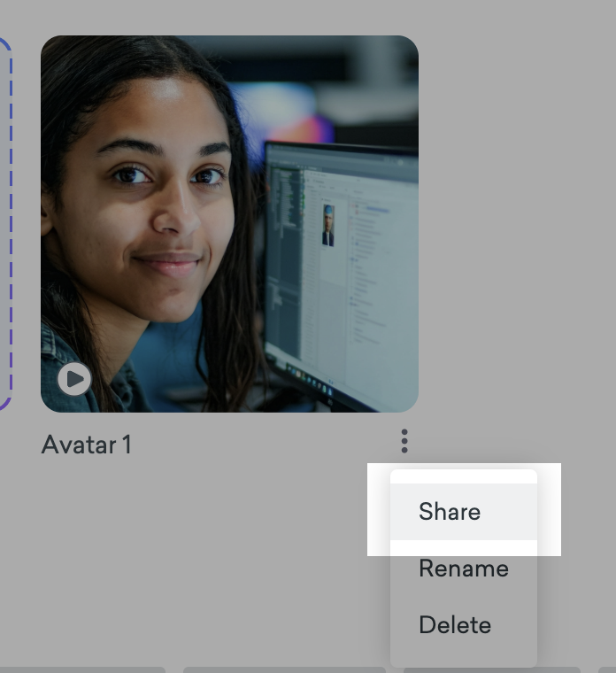Viewport: 616px width, 673px height.
Task: Collapse the menu via the vertical ellipsis
Action: pyautogui.click(x=404, y=440)
